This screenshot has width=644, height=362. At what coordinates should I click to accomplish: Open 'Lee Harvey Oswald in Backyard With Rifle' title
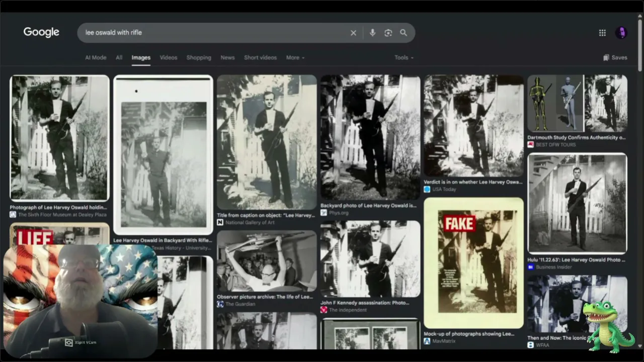pyautogui.click(x=163, y=240)
